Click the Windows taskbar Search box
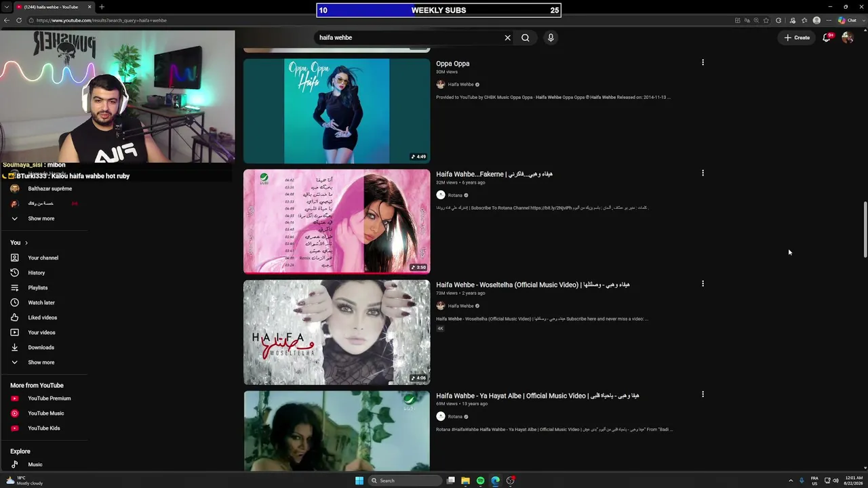This screenshot has width=868, height=488. click(406, 481)
